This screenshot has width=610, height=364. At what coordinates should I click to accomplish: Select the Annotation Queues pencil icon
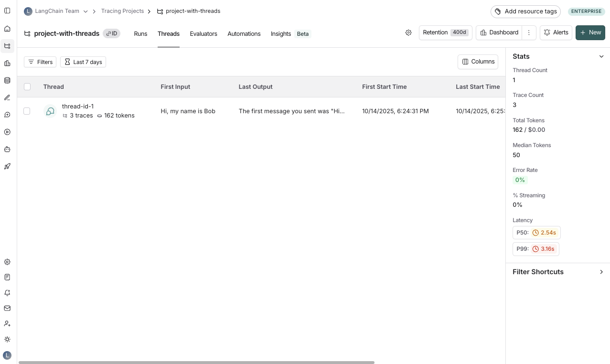[7, 97]
